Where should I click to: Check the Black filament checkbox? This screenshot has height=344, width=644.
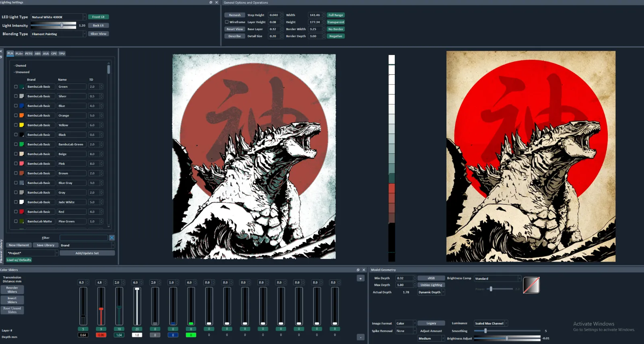tap(16, 135)
